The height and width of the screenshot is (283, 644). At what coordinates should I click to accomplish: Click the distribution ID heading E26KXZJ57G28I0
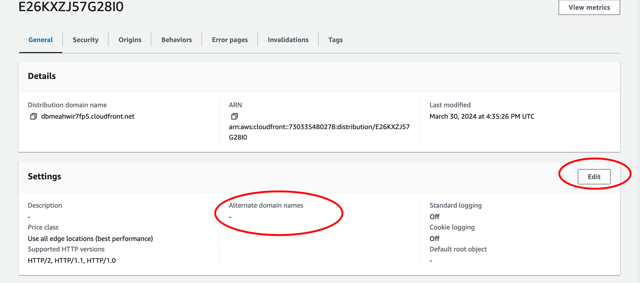(71, 7)
